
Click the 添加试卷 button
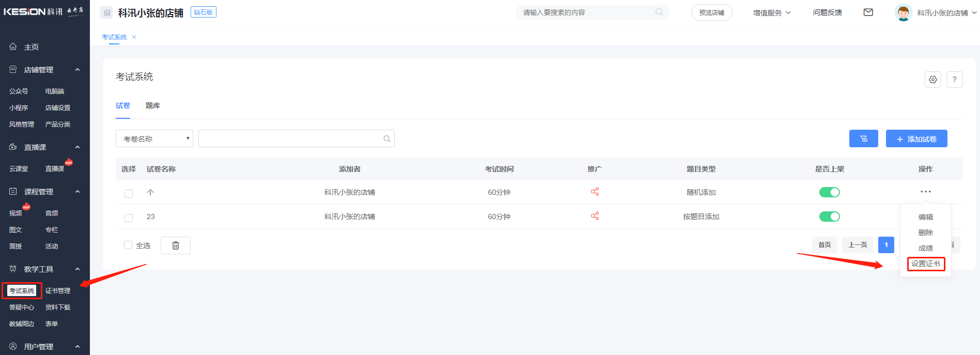coord(916,138)
